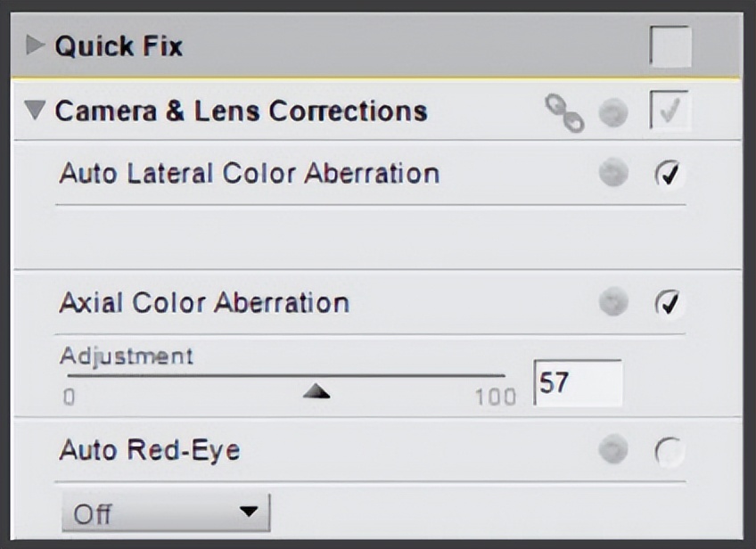Viewport: 756px width, 549px height.
Task: Expand the Quick Fix section arrow
Action: pyautogui.click(x=36, y=45)
